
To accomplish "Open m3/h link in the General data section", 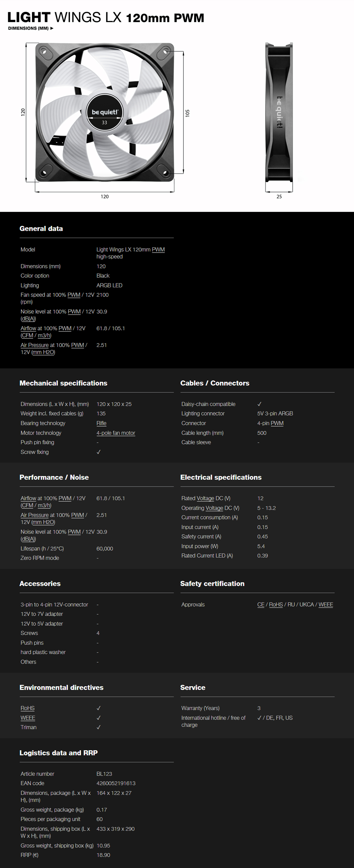I will point(45,336).
